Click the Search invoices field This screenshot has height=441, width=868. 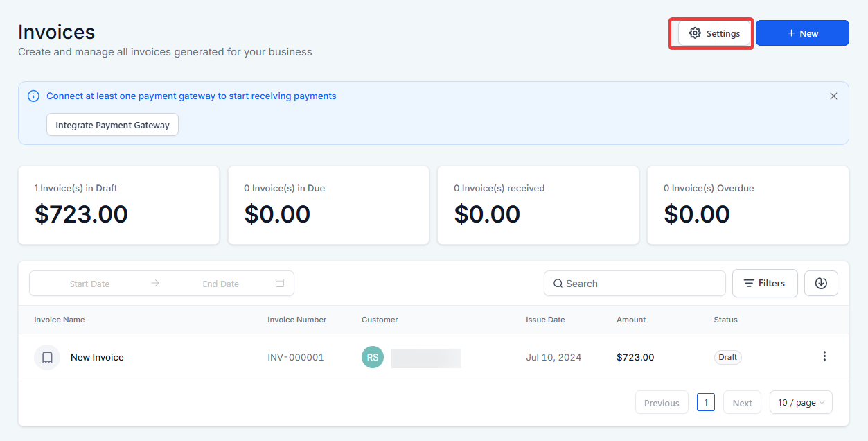coord(635,283)
